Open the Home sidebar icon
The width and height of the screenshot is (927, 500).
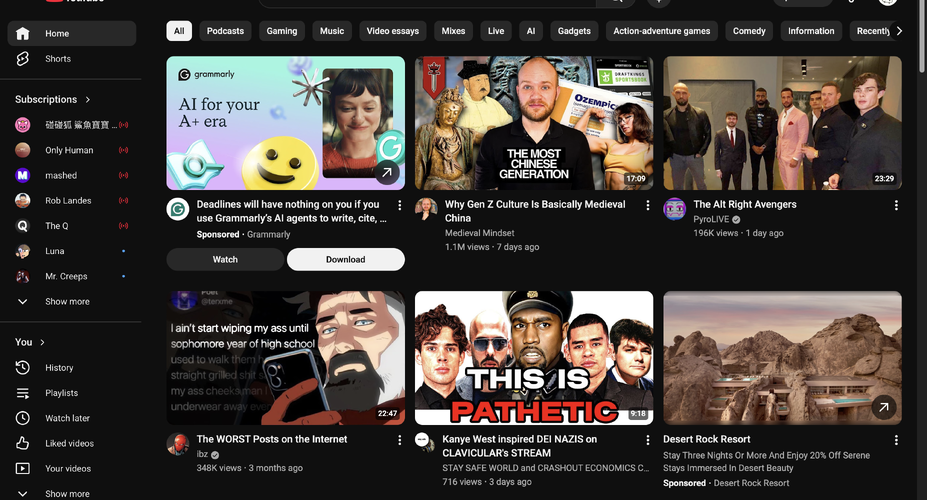(x=22, y=34)
